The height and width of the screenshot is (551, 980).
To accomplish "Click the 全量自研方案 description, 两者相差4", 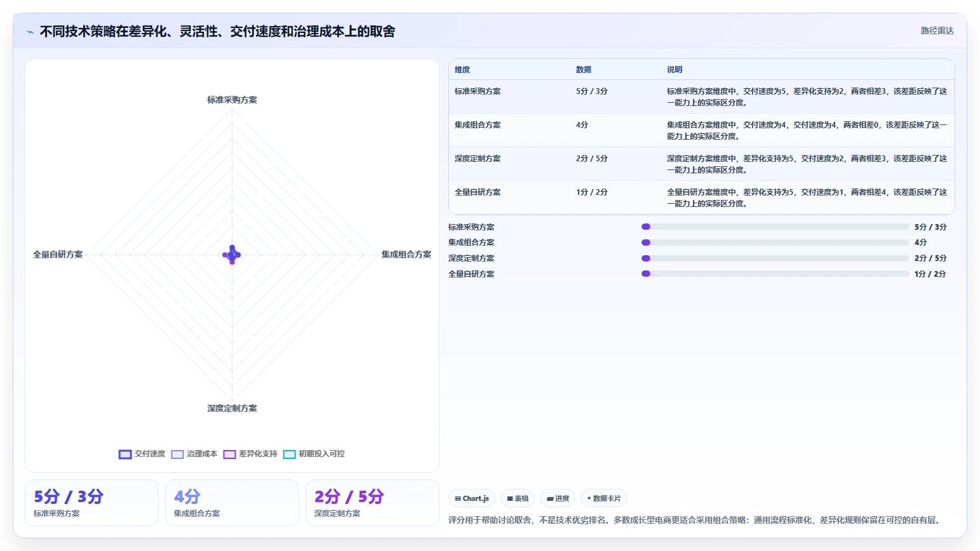I will (x=807, y=198).
